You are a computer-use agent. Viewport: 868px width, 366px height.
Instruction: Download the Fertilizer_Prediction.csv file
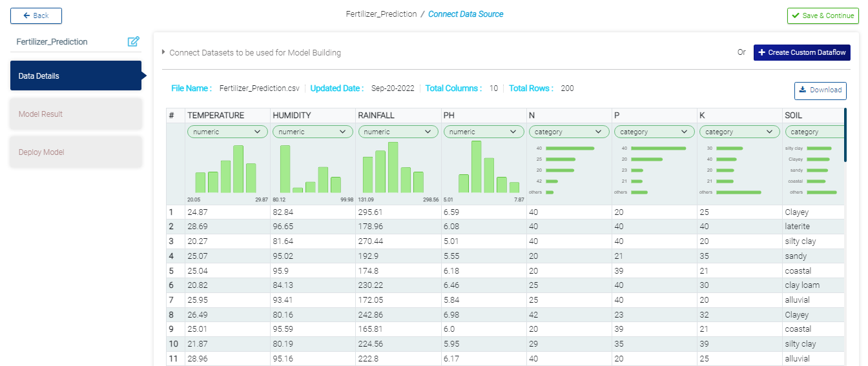820,90
